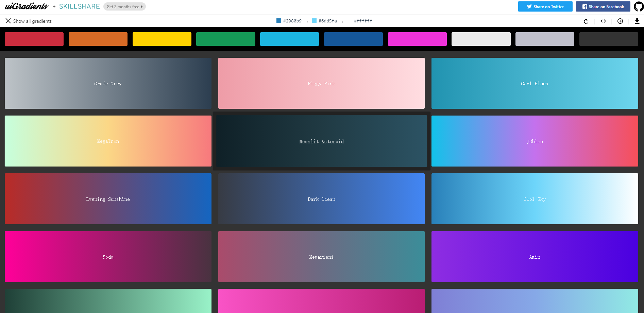Filter gradients by white swatch

point(481,39)
